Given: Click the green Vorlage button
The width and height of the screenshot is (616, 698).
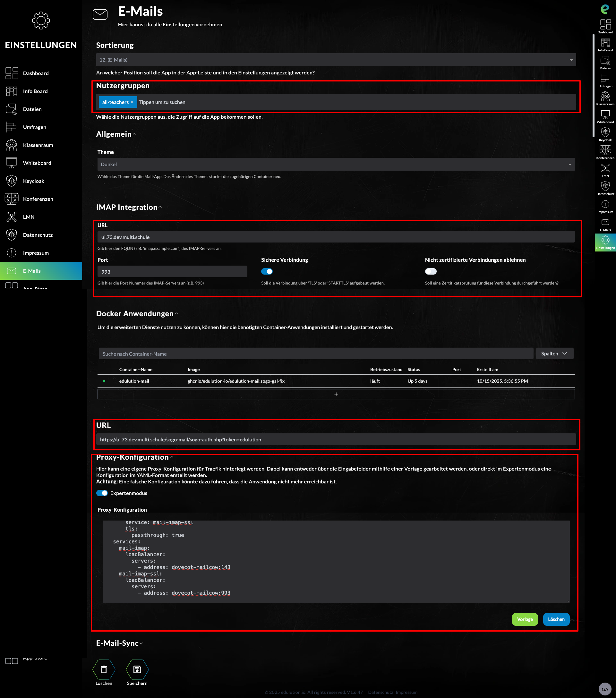Looking at the screenshot, I should (x=525, y=619).
